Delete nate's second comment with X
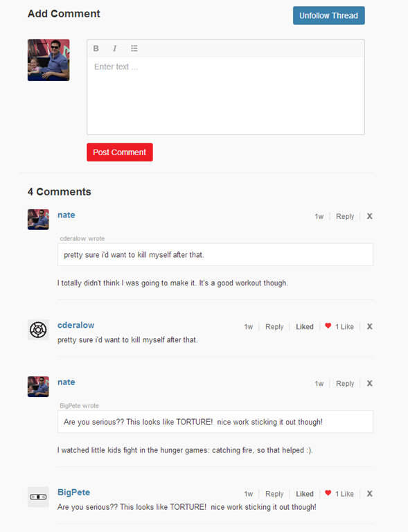 coord(370,383)
